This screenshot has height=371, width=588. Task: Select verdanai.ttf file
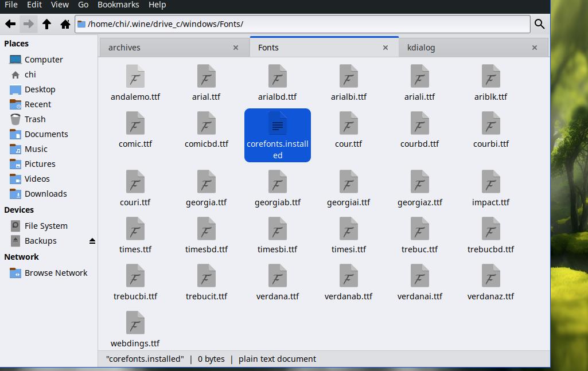pos(419,283)
